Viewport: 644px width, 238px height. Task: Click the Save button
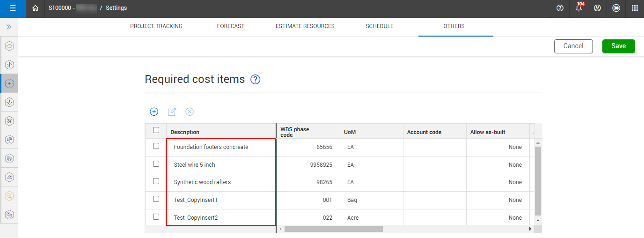pyautogui.click(x=618, y=46)
